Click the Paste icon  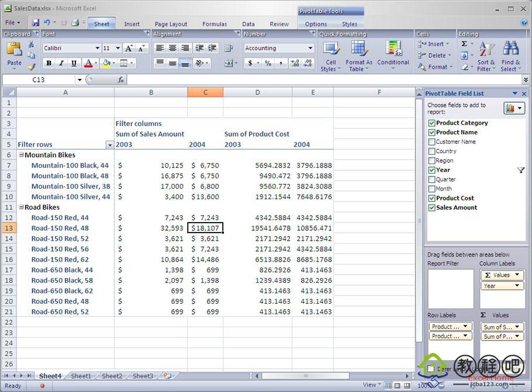(x=14, y=49)
